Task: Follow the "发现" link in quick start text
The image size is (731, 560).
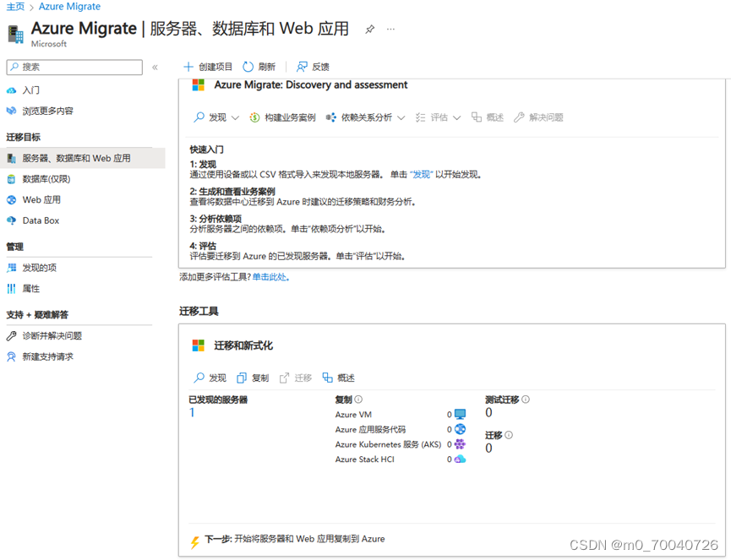Action: tap(422, 174)
